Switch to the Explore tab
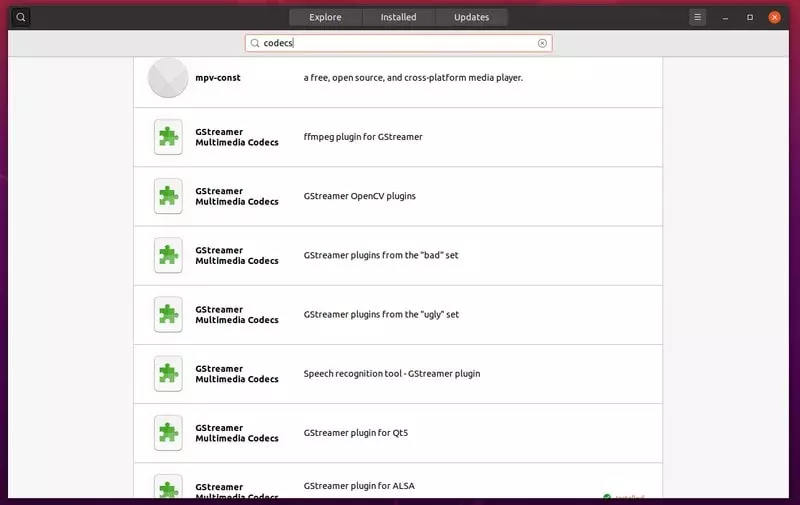Image resolution: width=800 pixels, height=505 pixels. [x=326, y=17]
